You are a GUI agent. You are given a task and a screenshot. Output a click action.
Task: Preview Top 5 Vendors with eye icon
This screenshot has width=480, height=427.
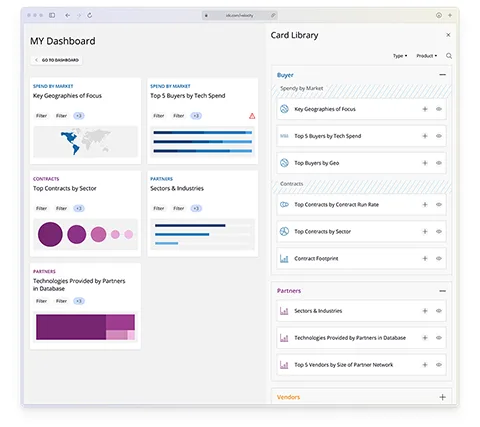pyautogui.click(x=439, y=365)
